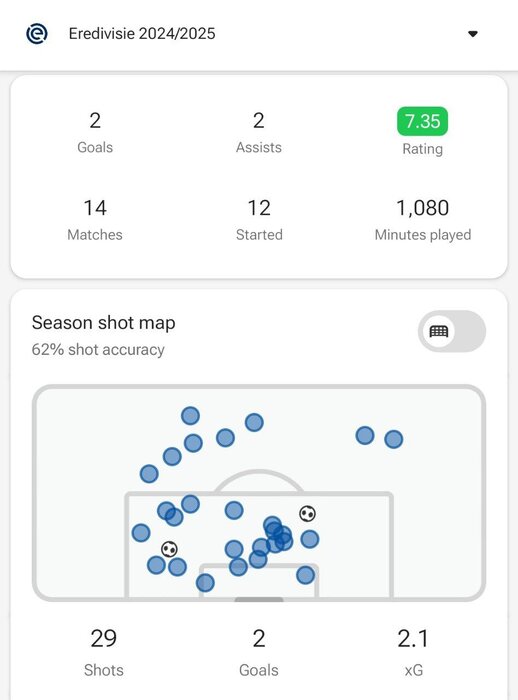Viewport: 518px width, 700px height.
Task: Select the goal ball icon in left box
Action: (x=169, y=549)
